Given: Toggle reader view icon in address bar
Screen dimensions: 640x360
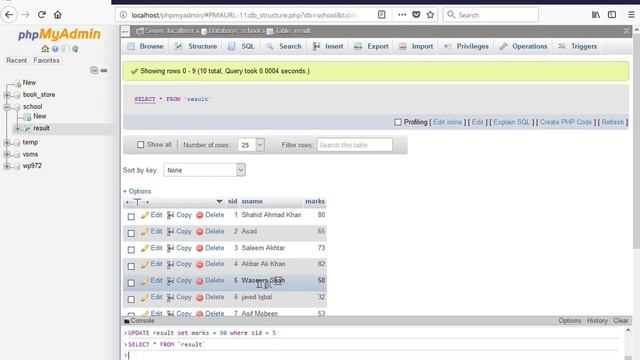Looking at the screenshot, I should pos(382,15).
